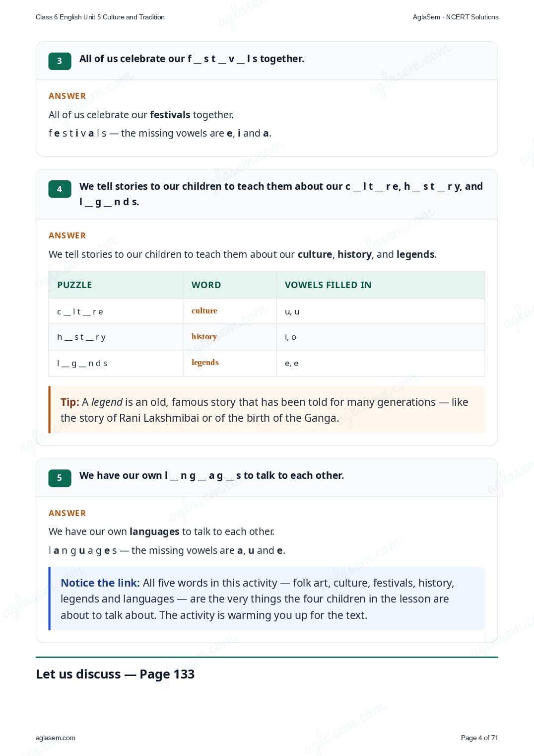Viewport: 534px width, 756px height.
Task: Click the Page 4 of 71 indicator
Action: (479, 738)
